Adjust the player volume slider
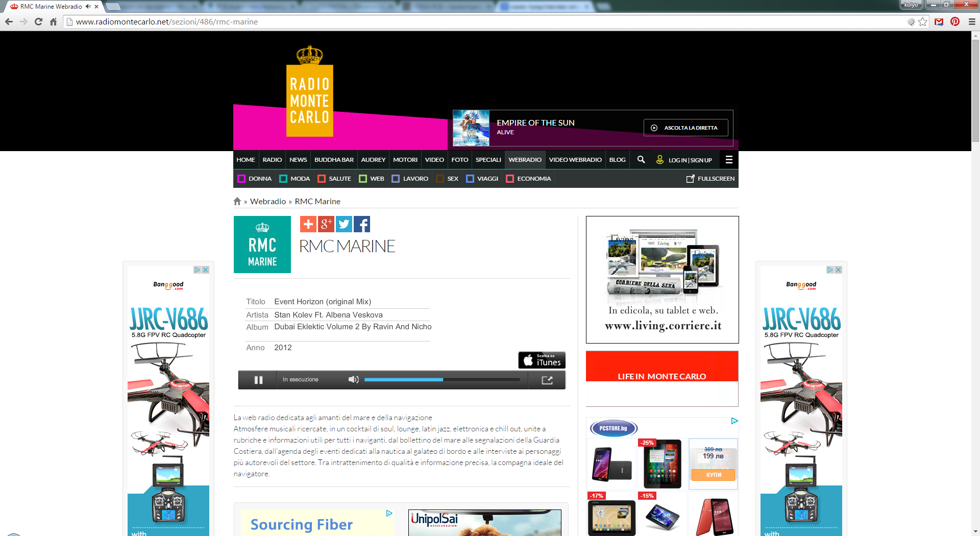Viewport: 980px width, 536px height. 442,380
